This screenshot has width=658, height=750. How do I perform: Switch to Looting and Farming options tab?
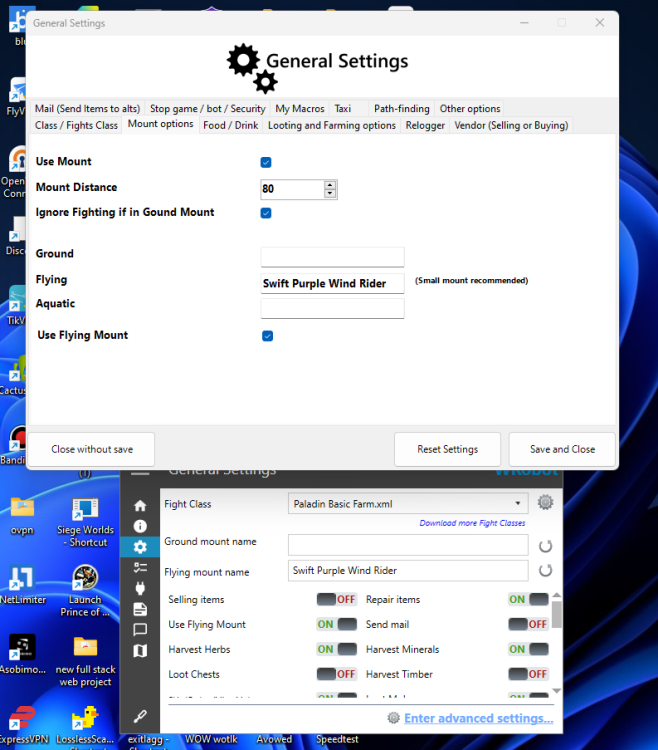[332, 125]
